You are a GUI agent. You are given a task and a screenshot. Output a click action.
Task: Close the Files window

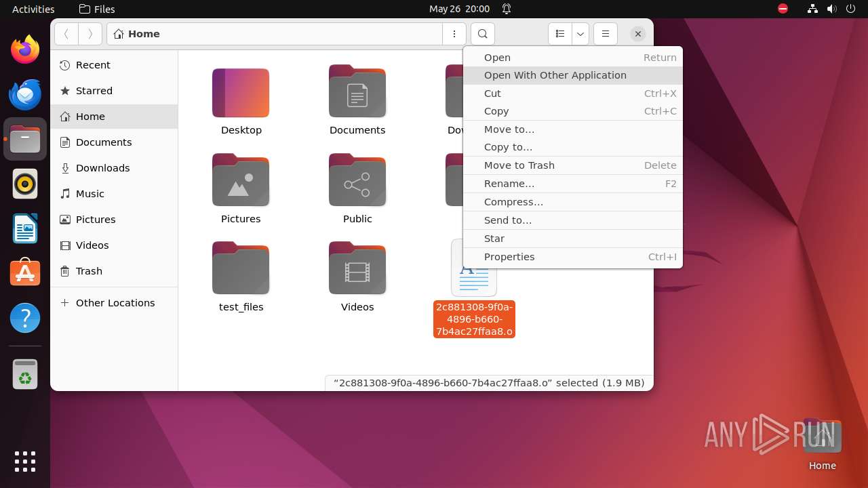coord(637,34)
